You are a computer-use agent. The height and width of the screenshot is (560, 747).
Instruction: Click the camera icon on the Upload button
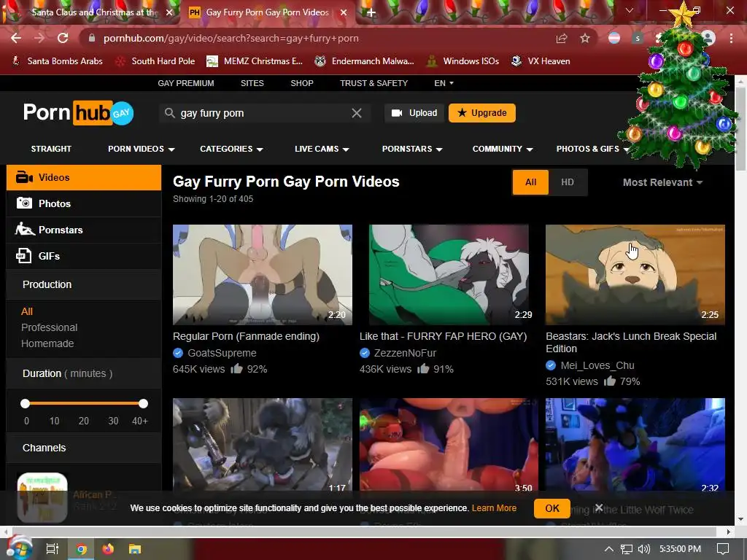396,113
